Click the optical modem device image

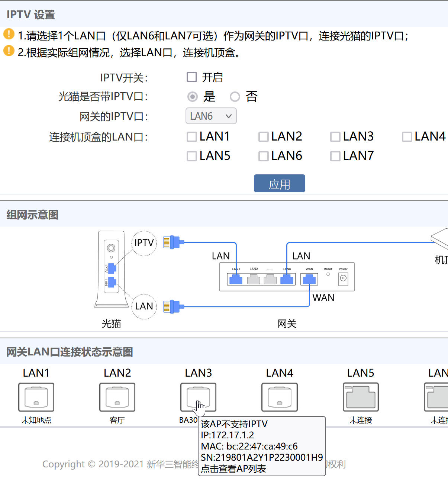click(x=111, y=270)
